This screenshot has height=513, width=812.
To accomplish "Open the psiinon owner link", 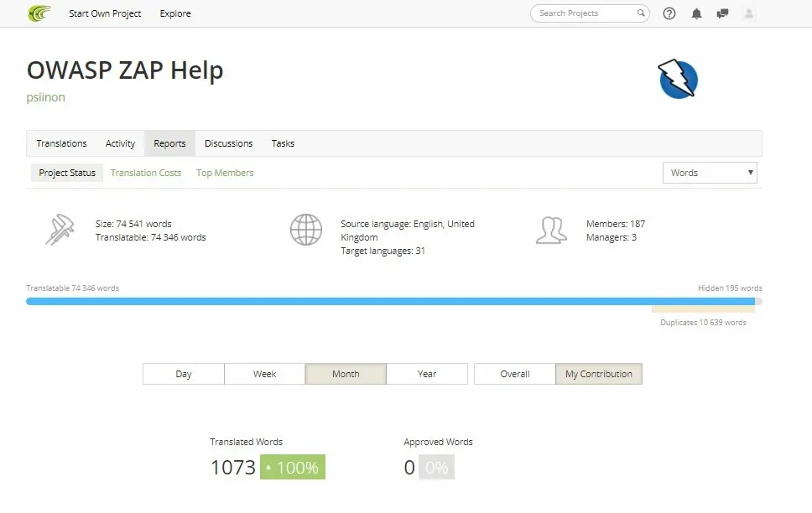I will (45, 97).
